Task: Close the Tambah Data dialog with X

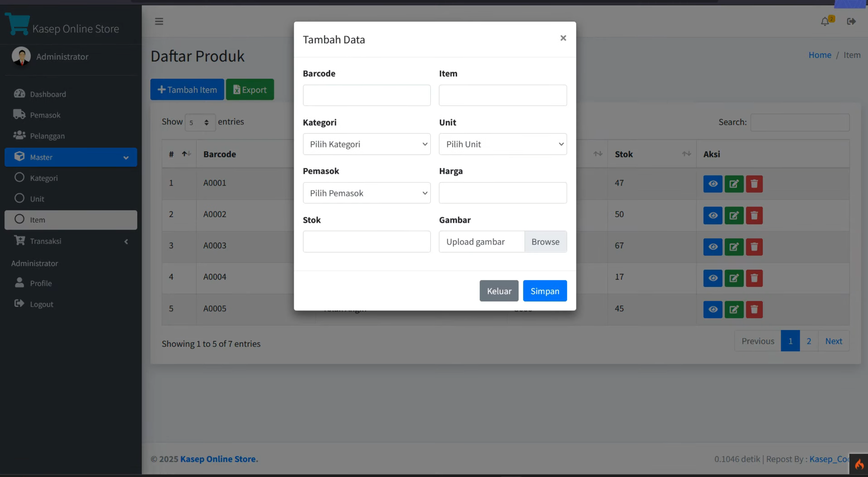Action: point(563,38)
